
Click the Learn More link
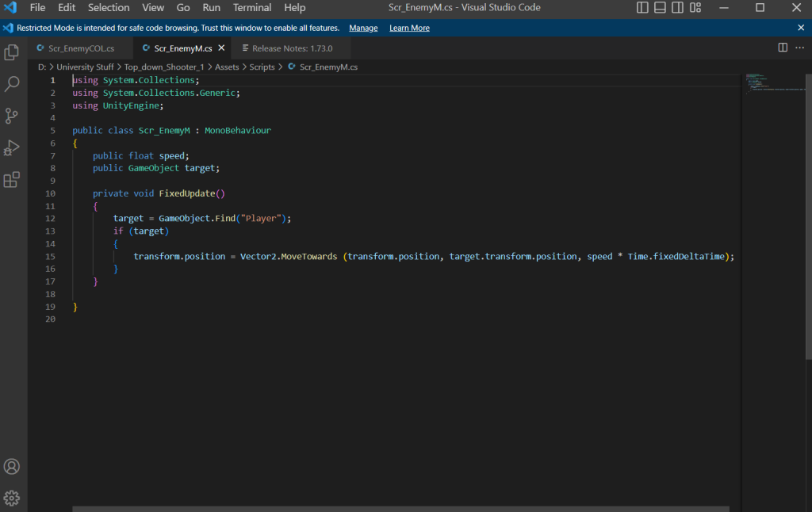[x=409, y=28]
